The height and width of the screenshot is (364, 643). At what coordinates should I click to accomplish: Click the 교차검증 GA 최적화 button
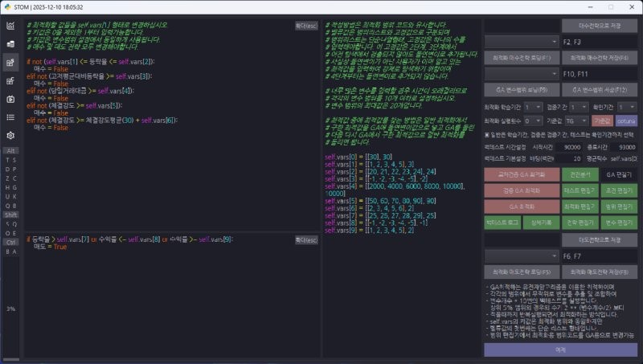(x=521, y=174)
